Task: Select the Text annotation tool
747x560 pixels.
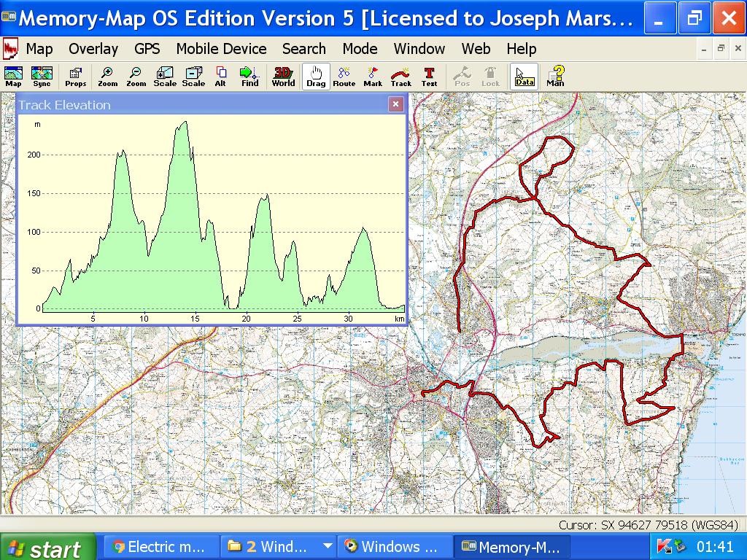Action: (x=429, y=77)
